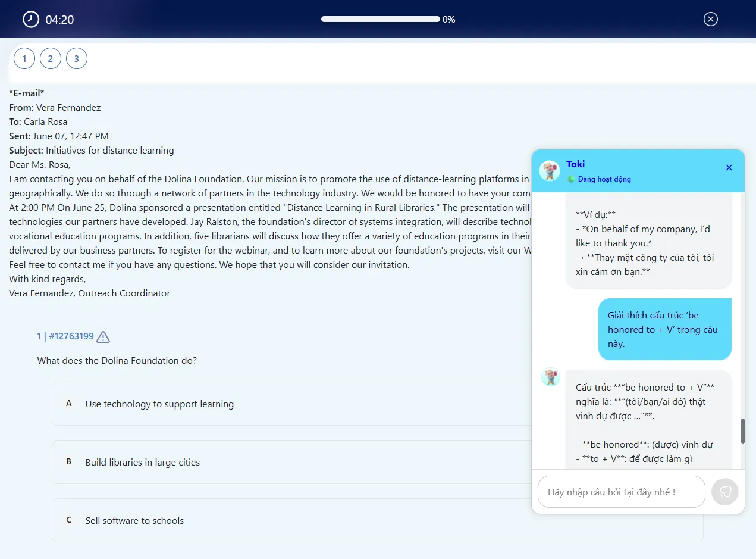This screenshot has width=756, height=559.
Task: Click the chat panel scrollbar thumb
Action: 743,431
